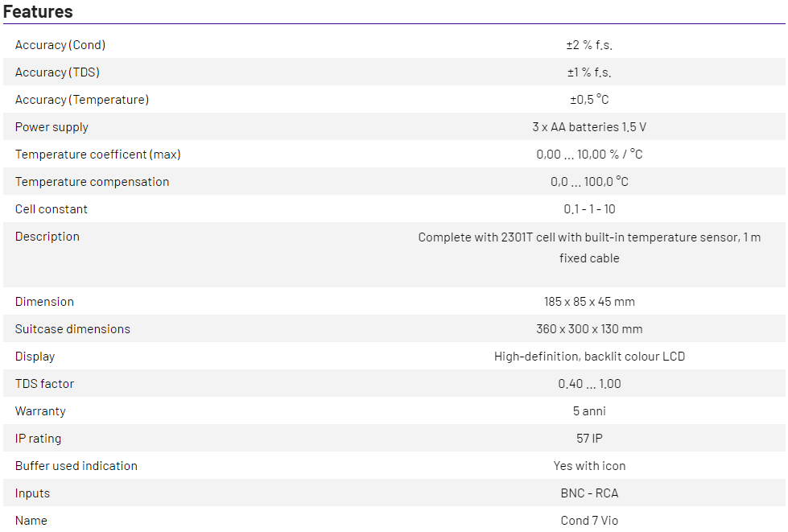The height and width of the screenshot is (532, 788).
Task: Click the 3 x AA batteries value
Action: pos(589,127)
